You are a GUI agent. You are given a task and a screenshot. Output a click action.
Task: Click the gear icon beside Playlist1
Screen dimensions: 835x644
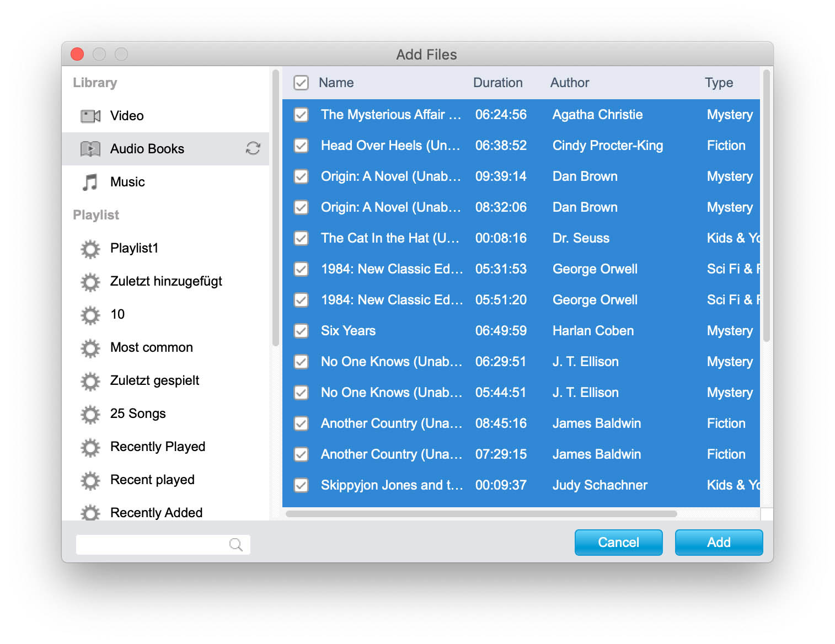click(90, 249)
